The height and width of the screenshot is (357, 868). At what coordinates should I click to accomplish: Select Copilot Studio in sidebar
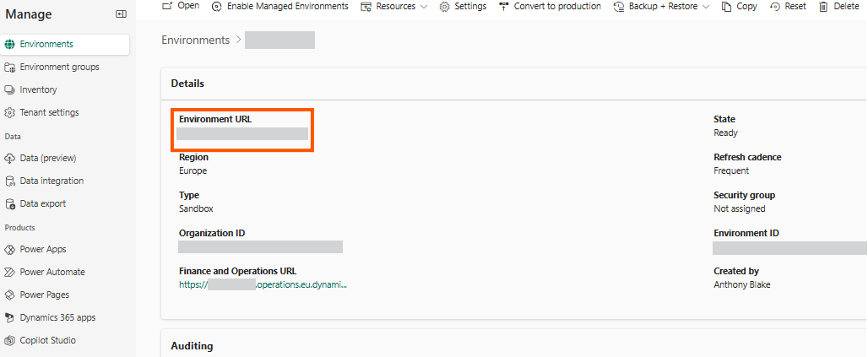(47, 340)
